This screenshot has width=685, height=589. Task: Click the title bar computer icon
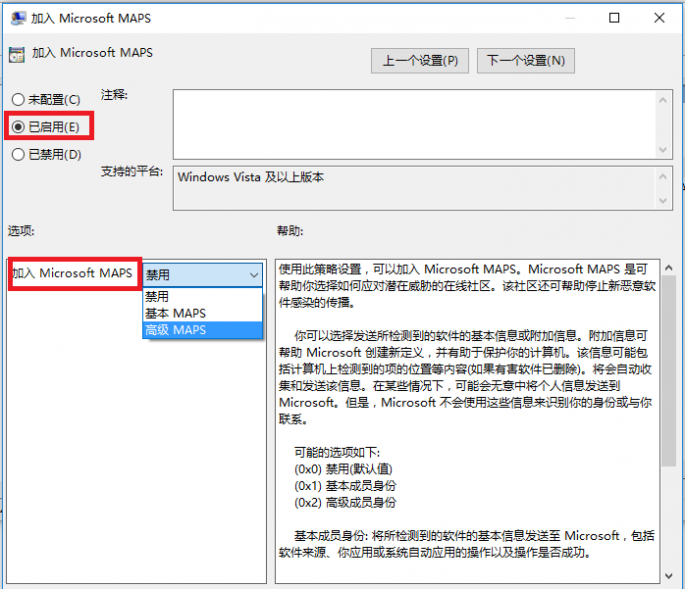coord(18,18)
